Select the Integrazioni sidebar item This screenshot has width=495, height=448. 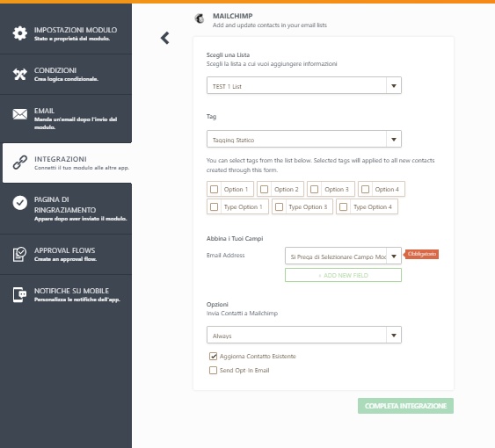tap(67, 163)
